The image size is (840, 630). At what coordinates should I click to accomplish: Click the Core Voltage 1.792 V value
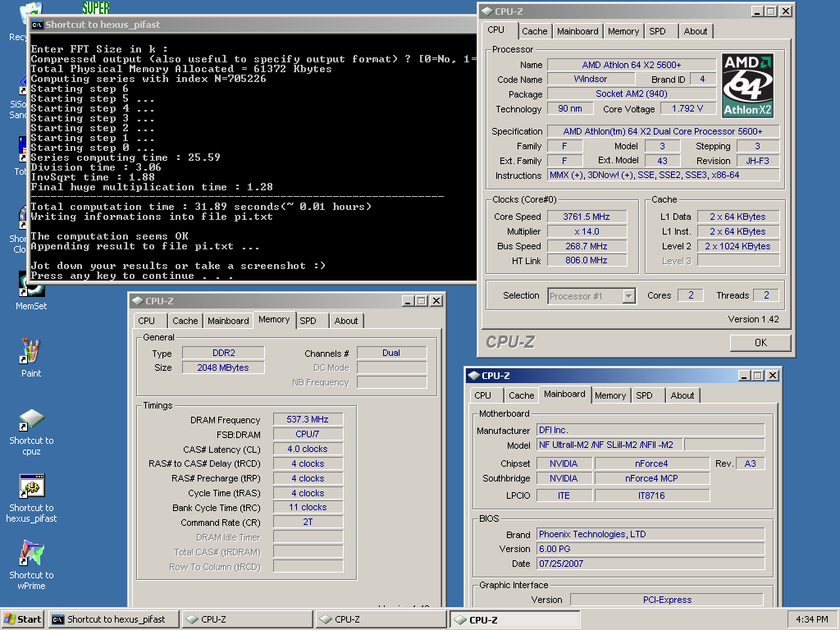(x=687, y=108)
